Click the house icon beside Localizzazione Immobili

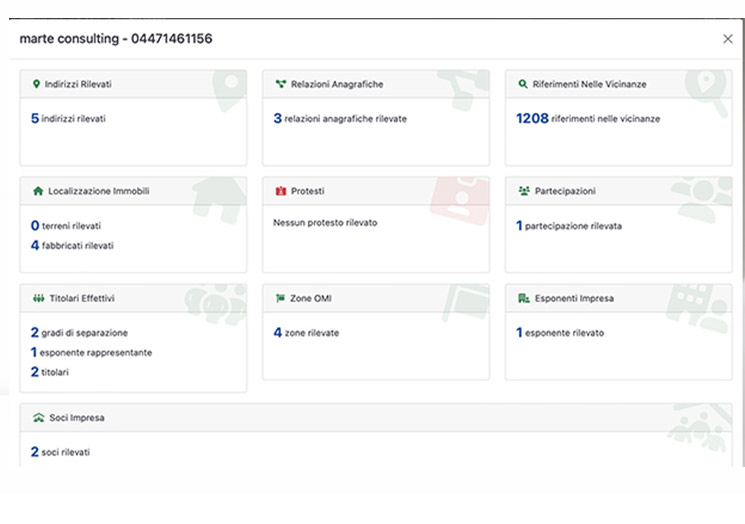click(x=38, y=191)
